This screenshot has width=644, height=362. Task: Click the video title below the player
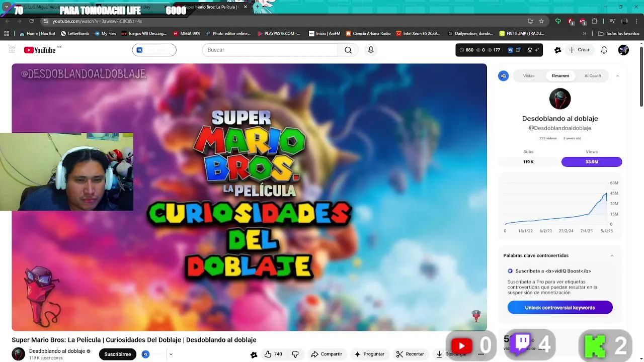pyautogui.click(x=134, y=340)
